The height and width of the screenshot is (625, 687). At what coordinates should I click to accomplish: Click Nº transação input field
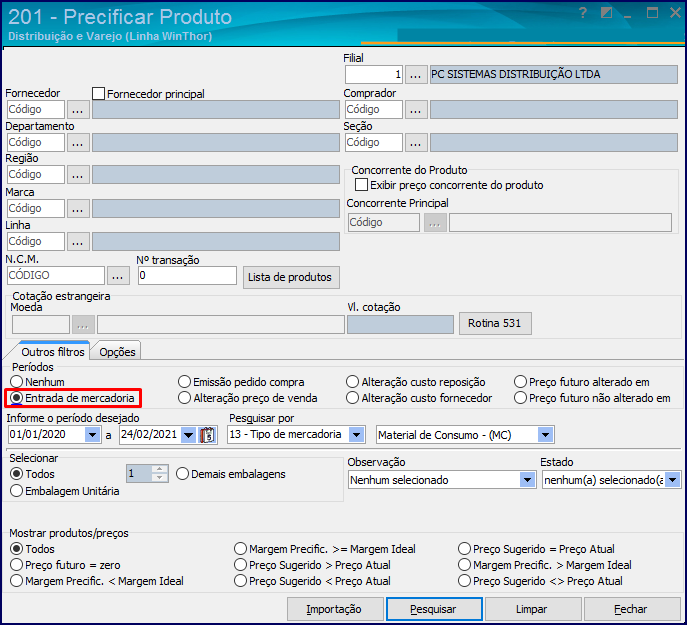click(187, 276)
